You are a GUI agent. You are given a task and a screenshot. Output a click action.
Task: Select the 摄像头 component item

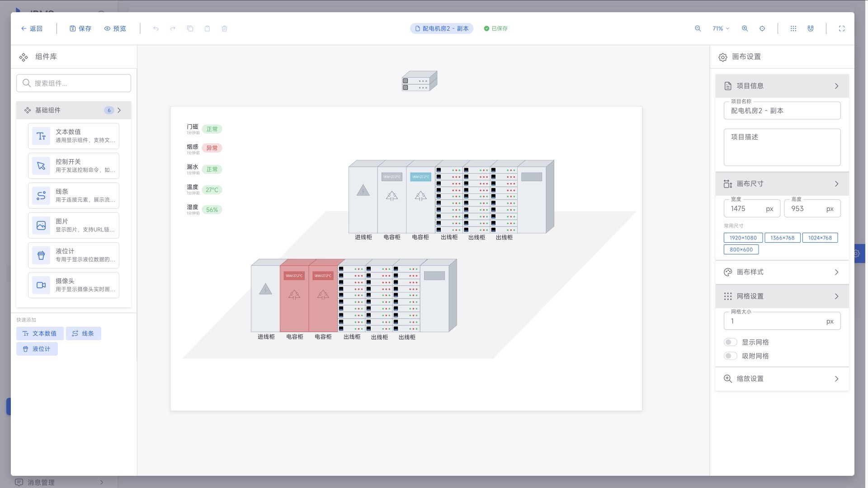[x=74, y=285]
